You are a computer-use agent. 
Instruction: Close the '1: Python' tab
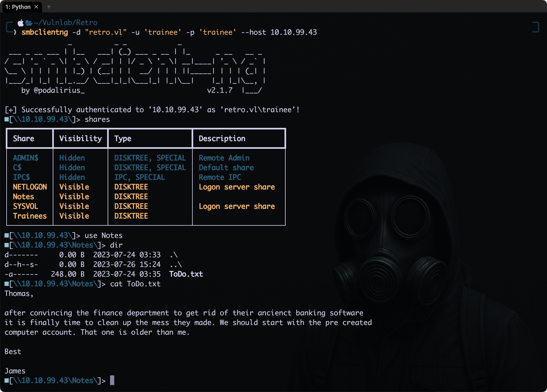[36, 7]
